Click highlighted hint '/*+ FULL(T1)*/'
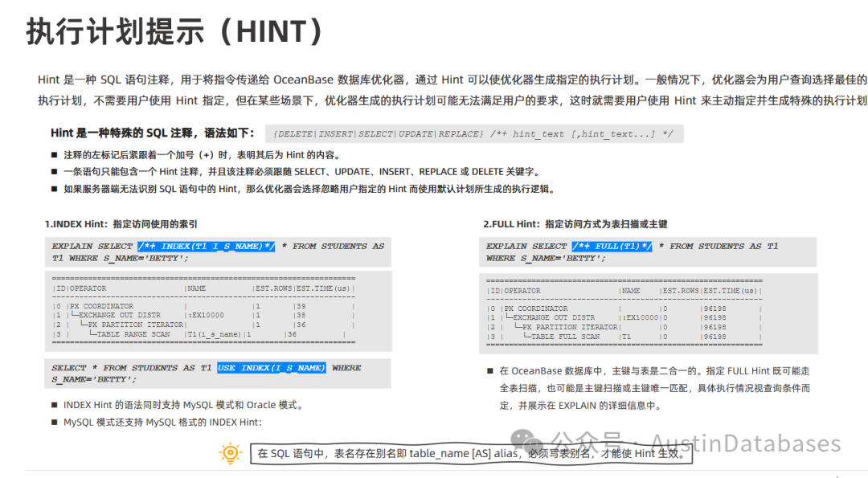The image size is (868, 478). (x=612, y=246)
